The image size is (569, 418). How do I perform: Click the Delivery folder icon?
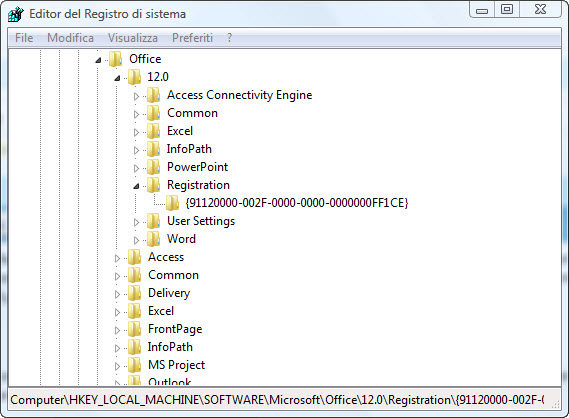[135, 293]
